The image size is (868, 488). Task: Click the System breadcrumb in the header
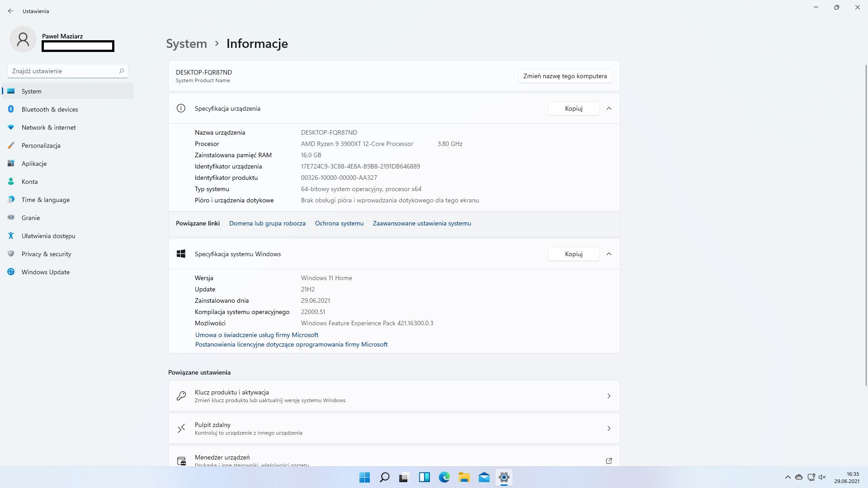click(x=186, y=43)
